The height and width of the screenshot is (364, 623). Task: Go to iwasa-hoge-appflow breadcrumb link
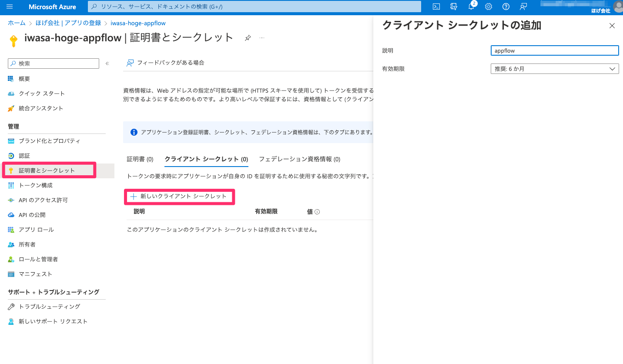(x=138, y=23)
